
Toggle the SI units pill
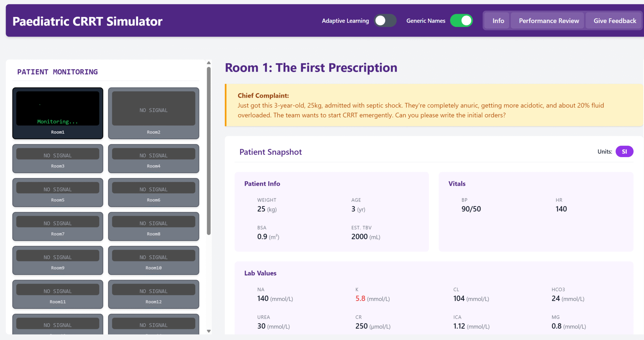tap(624, 151)
